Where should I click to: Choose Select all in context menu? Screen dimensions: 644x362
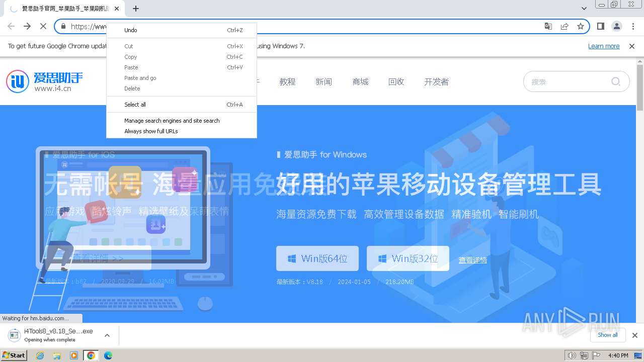coord(182,105)
